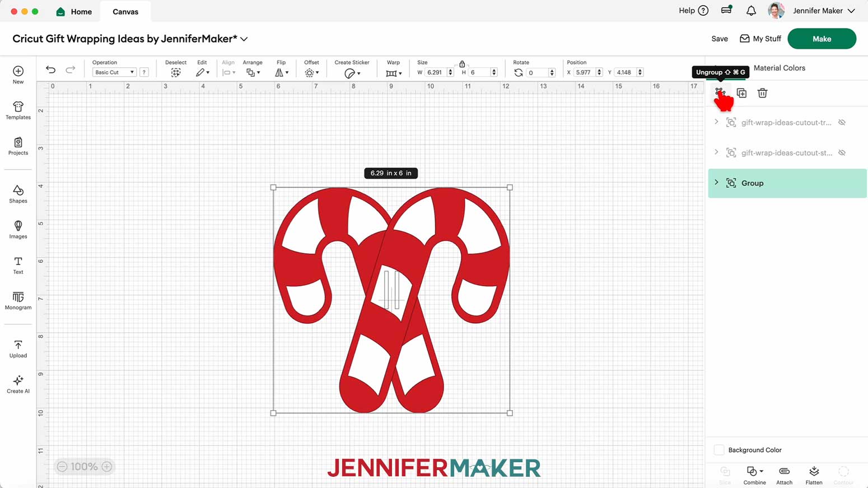Screen dimensions: 868x488
Task: Click the green Make button
Action: [822, 39]
